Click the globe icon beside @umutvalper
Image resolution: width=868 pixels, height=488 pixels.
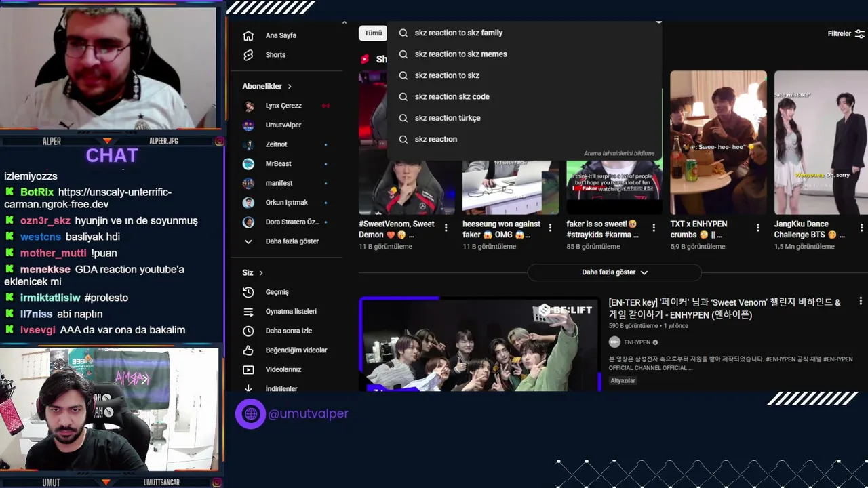[250, 413]
